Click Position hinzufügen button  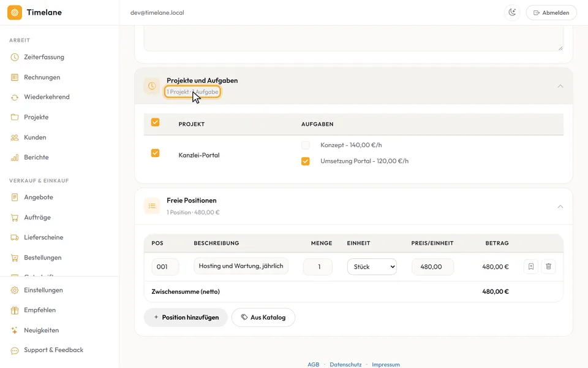point(186,317)
